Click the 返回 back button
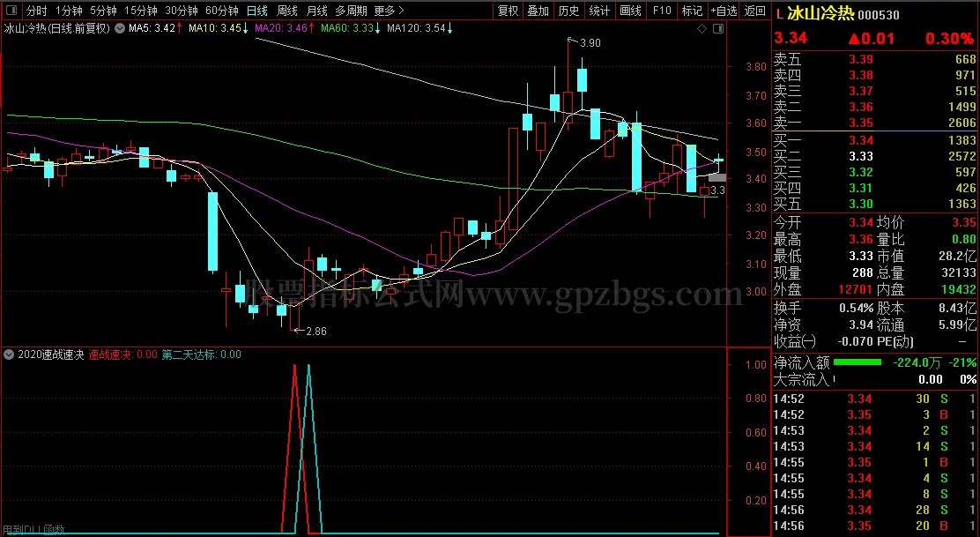Screen dimensions: 980x537 coord(755,11)
